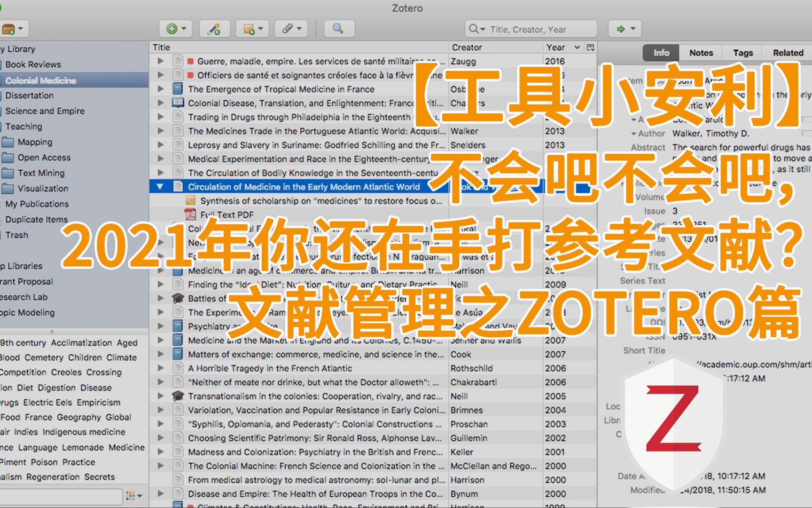
Task: Click the Abstract field text
Action: coord(742,158)
